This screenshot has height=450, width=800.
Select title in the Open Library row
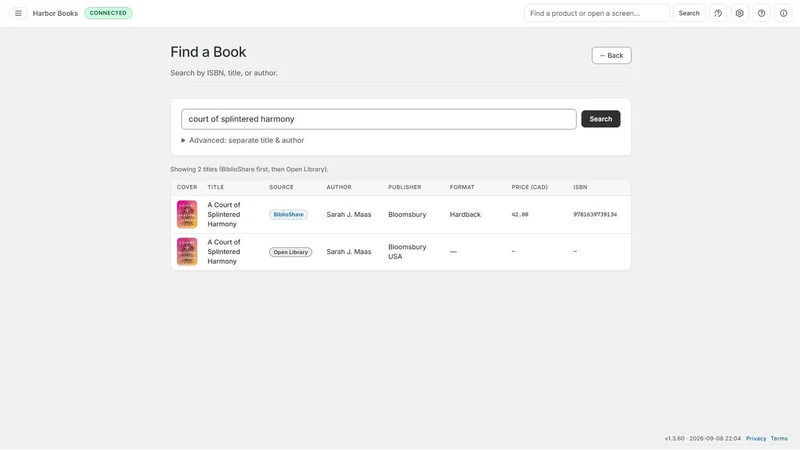(x=223, y=252)
